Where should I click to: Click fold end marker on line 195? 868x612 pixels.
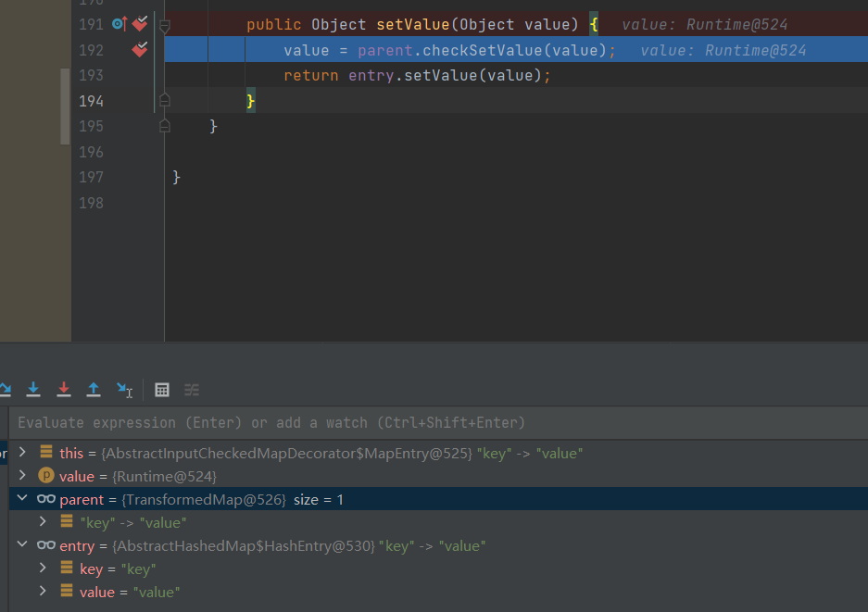[164, 126]
